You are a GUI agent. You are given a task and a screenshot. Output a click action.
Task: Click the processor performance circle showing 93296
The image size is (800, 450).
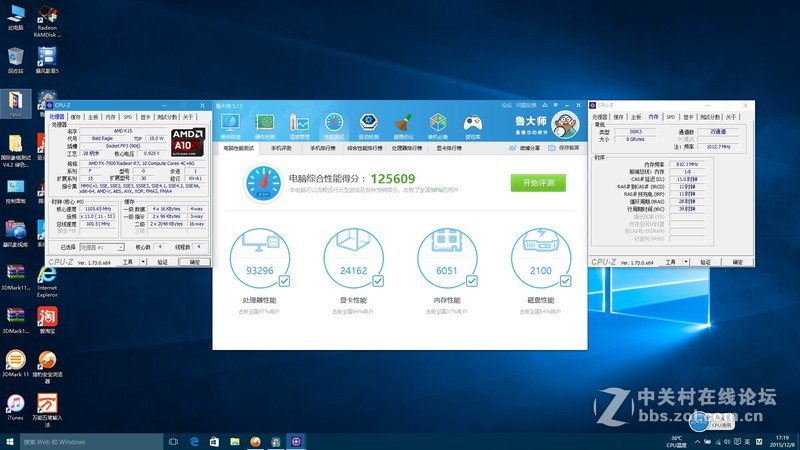[260, 258]
